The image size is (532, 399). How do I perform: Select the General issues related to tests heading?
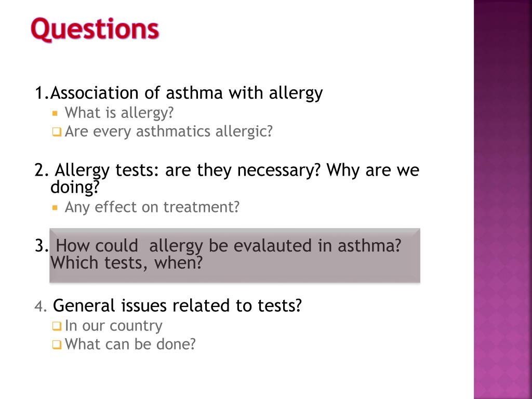click(178, 305)
